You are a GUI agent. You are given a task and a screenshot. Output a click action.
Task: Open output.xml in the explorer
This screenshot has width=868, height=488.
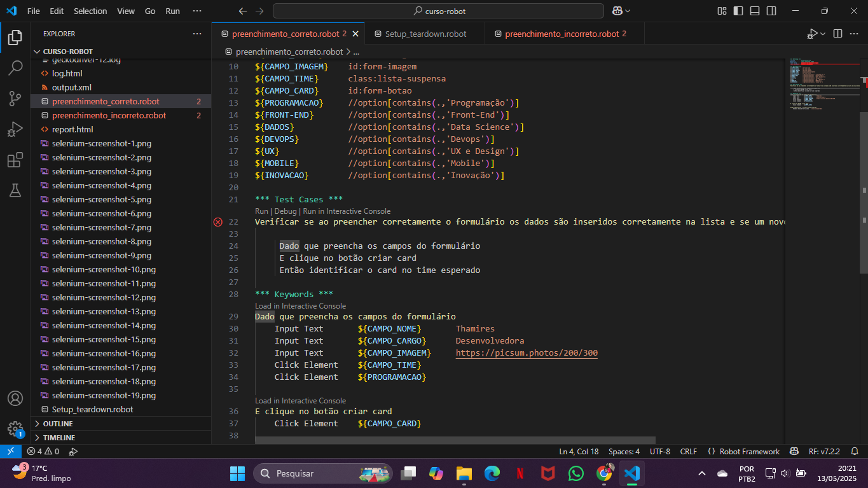tap(71, 88)
